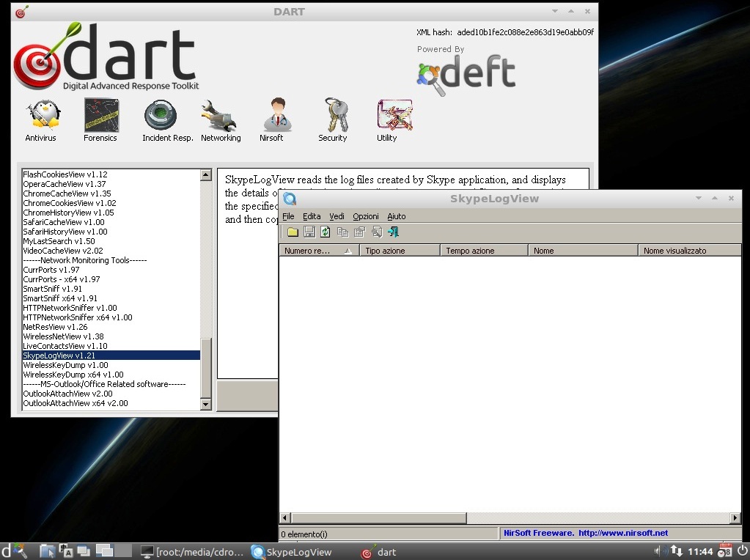Sort by the Tipo azione column header

pos(400,251)
